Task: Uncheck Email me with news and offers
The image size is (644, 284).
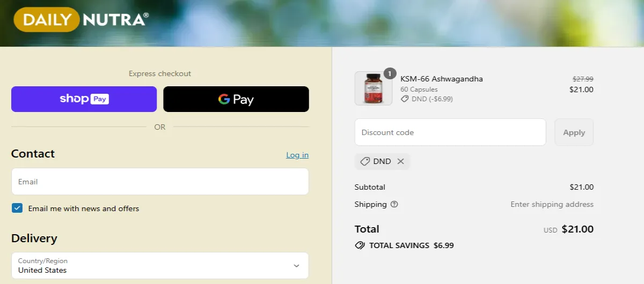Action: tap(17, 208)
